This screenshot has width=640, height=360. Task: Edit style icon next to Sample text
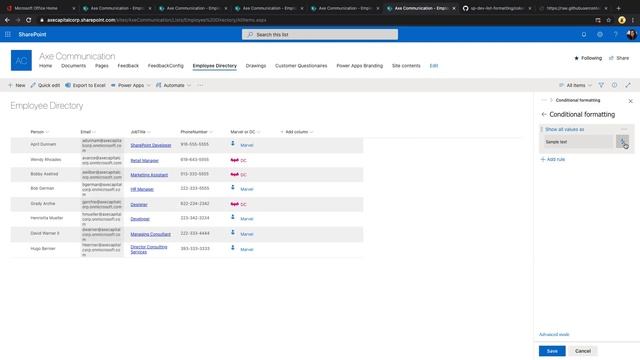pos(622,142)
